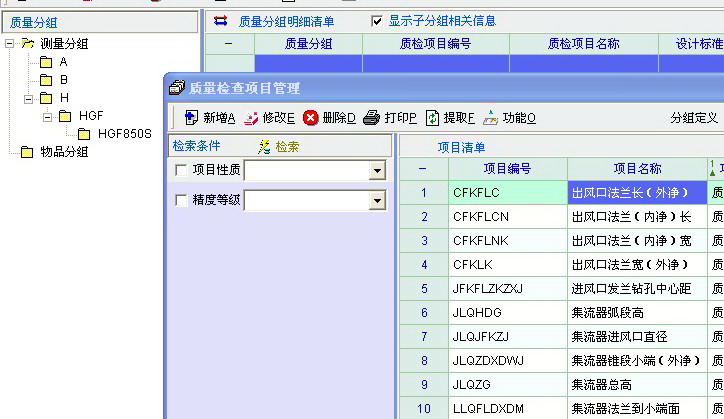Image resolution: width=724 pixels, height=419 pixels.
Task: Open the 功能O function icon
Action: pyautogui.click(x=490, y=118)
